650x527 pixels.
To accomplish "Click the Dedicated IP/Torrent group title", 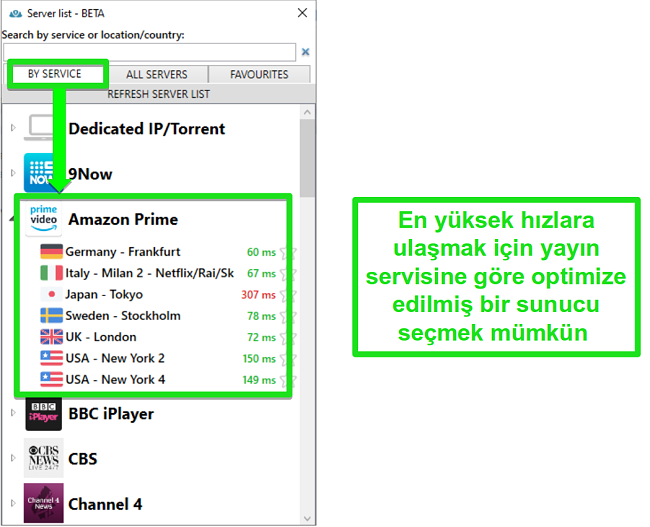I will 147,129.
